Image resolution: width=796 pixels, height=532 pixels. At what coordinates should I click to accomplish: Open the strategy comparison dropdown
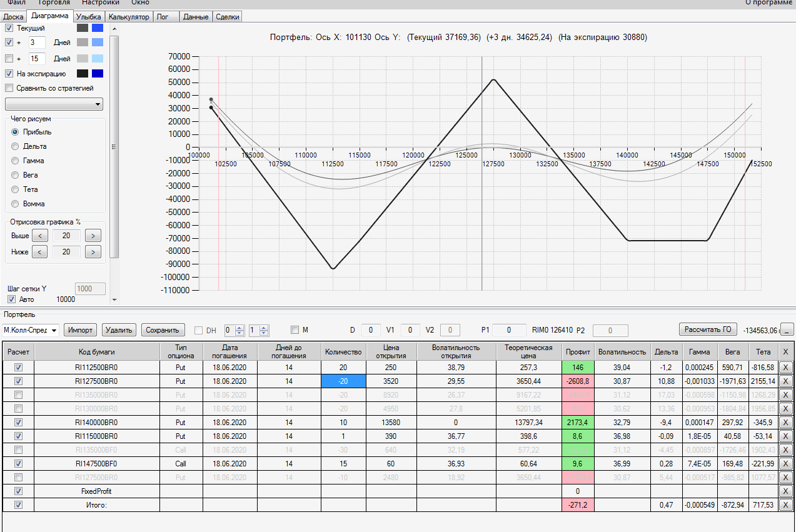[x=54, y=104]
